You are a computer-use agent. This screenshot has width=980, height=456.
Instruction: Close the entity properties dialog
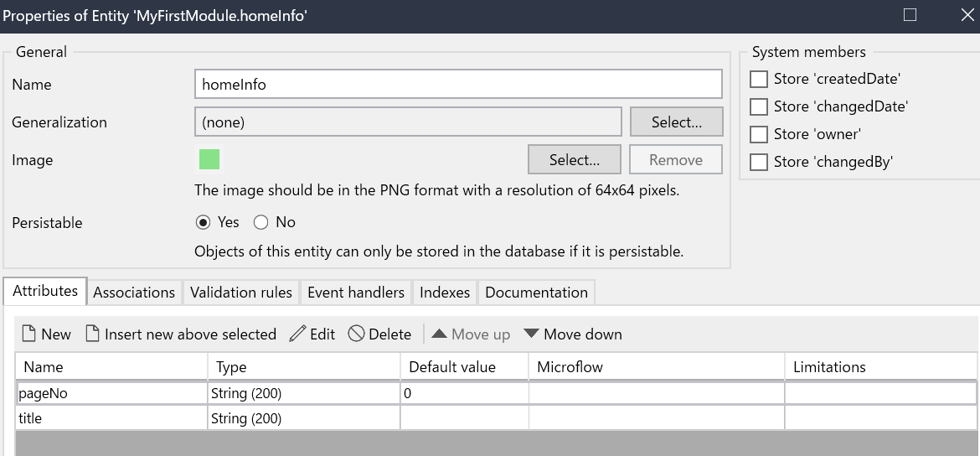tap(966, 15)
